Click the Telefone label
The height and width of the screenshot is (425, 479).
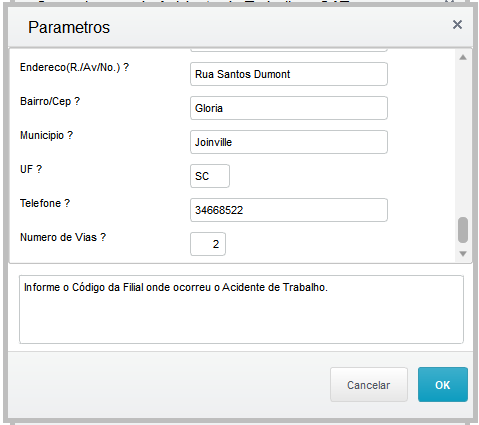tap(45, 203)
